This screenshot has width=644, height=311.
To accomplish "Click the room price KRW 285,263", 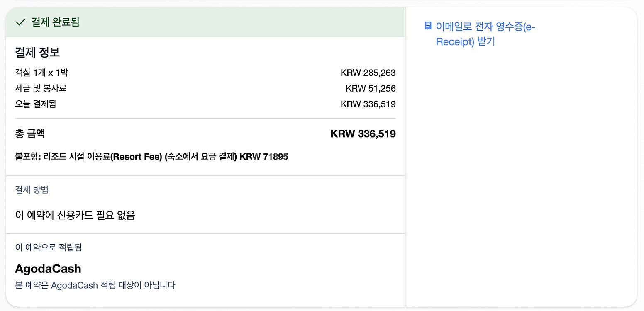I will pyautogui.click(x=368, y=73).
